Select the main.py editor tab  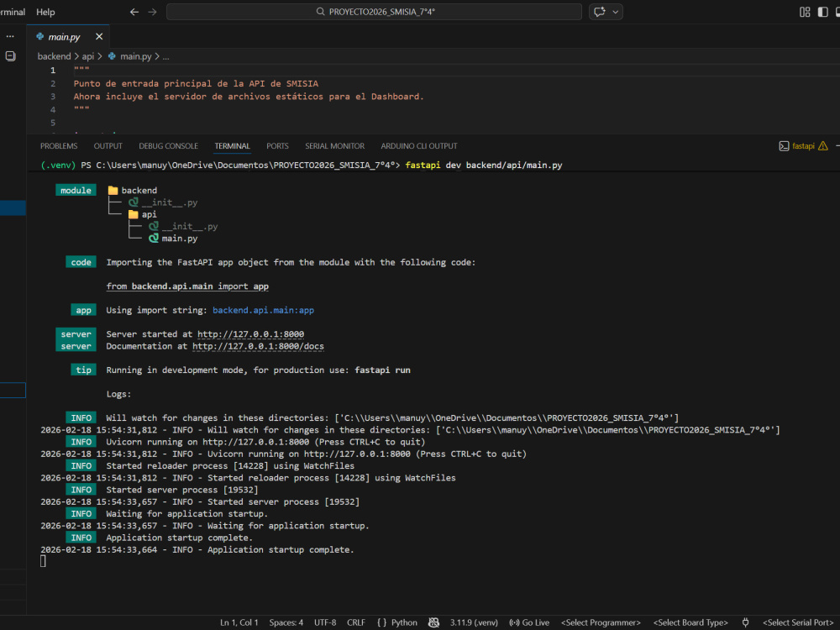coord(64,36)
